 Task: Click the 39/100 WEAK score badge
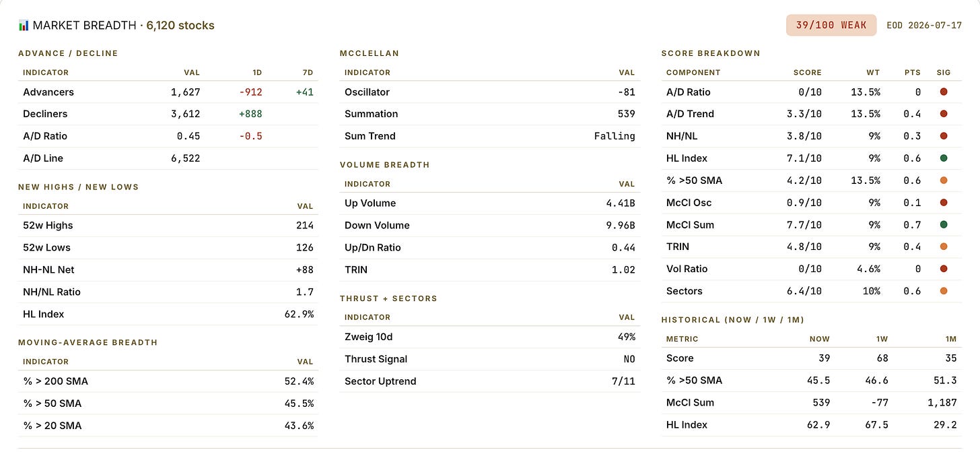[831, 25]
